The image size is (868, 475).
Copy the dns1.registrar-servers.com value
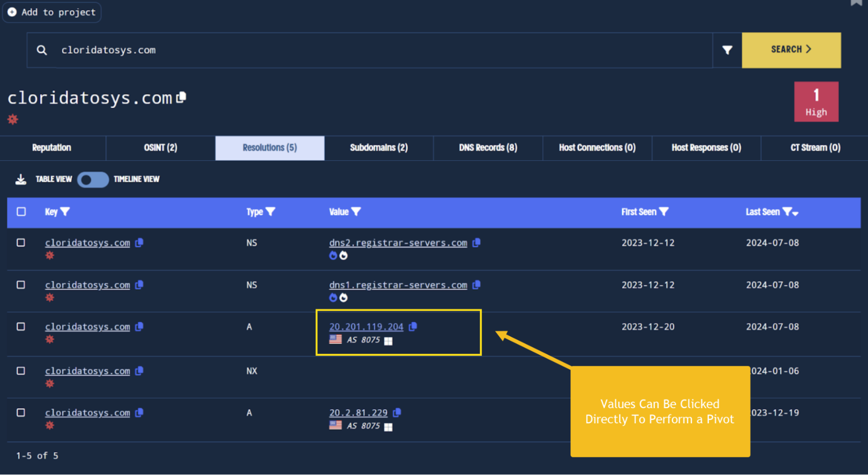point(476,285)
